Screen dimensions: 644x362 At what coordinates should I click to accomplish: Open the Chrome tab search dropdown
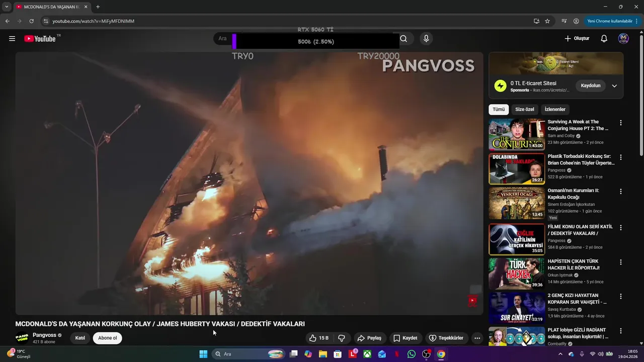(7, 7)
